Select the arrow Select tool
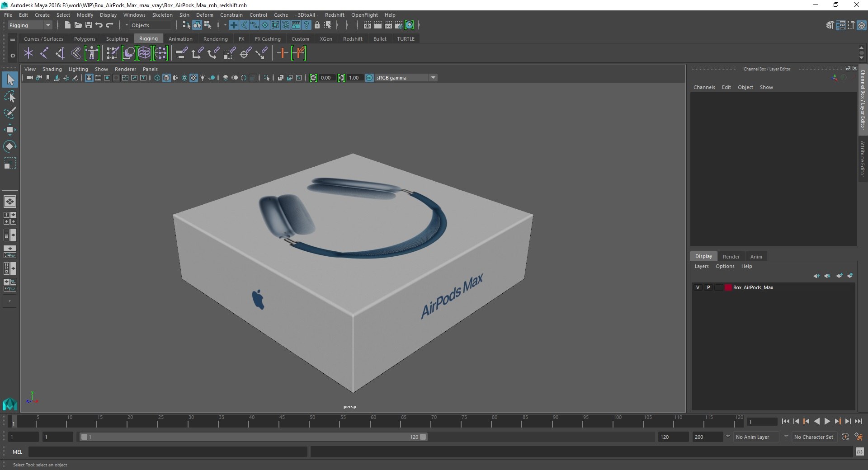The height and width of the screenshot is (470, 868). (9, 80)
